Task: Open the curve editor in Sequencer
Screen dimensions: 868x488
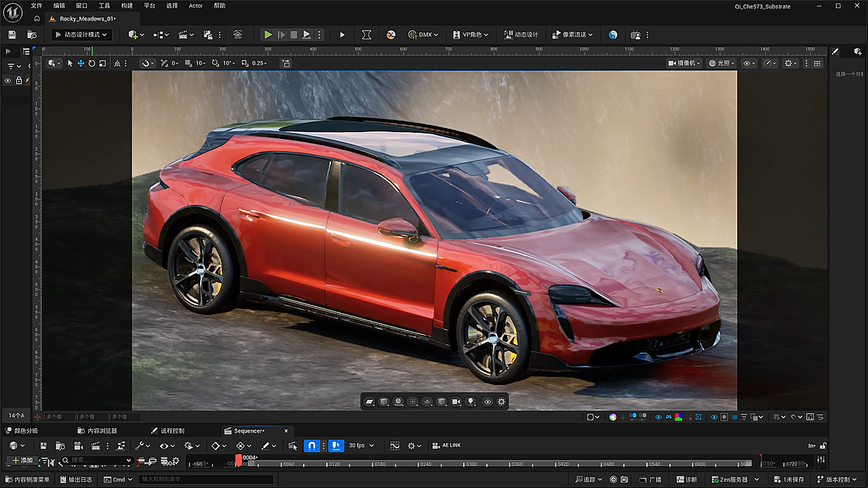Action: pyautogui.click(x=395, y=445)
